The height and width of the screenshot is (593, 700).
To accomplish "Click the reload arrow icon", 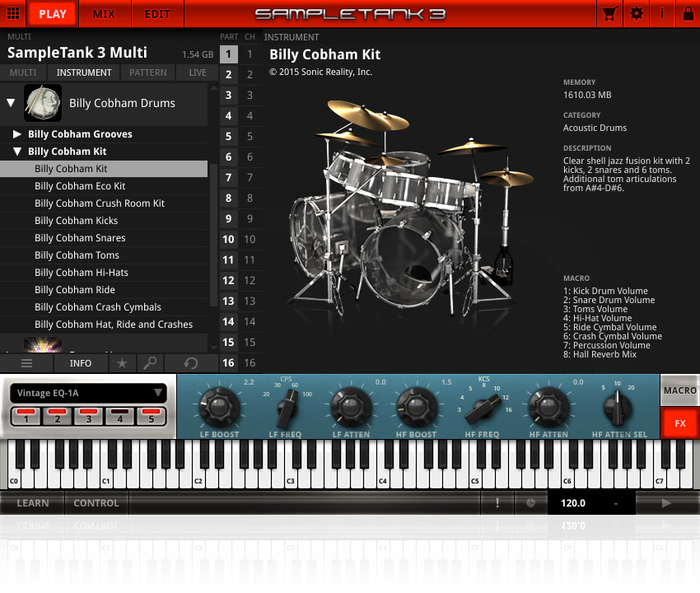I will click(190, 363).
